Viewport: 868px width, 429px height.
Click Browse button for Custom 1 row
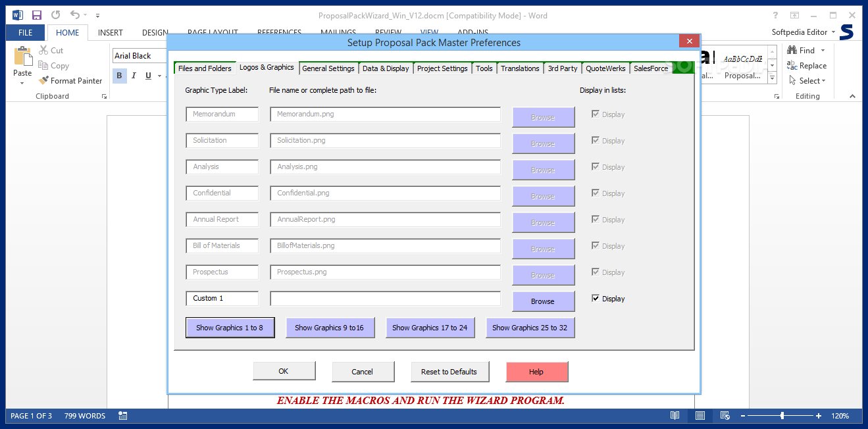pos(543,301)
